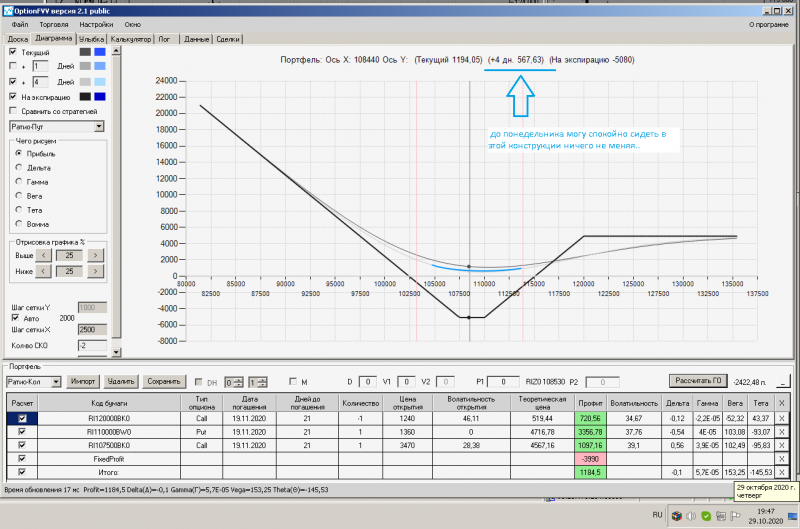Click the X button on the FixedProfit row

point(782,457)
